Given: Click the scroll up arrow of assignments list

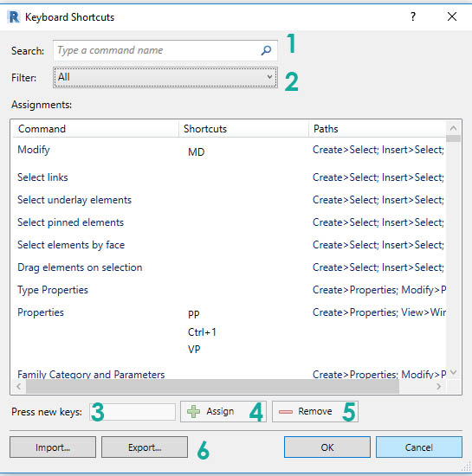Looking at the screenshot, I should point(454,128).
